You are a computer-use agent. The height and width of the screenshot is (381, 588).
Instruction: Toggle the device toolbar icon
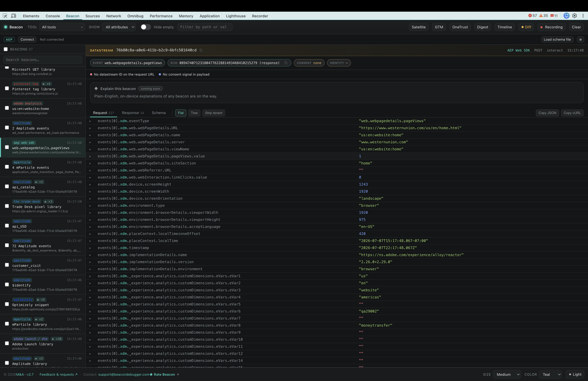pos(14,16)
